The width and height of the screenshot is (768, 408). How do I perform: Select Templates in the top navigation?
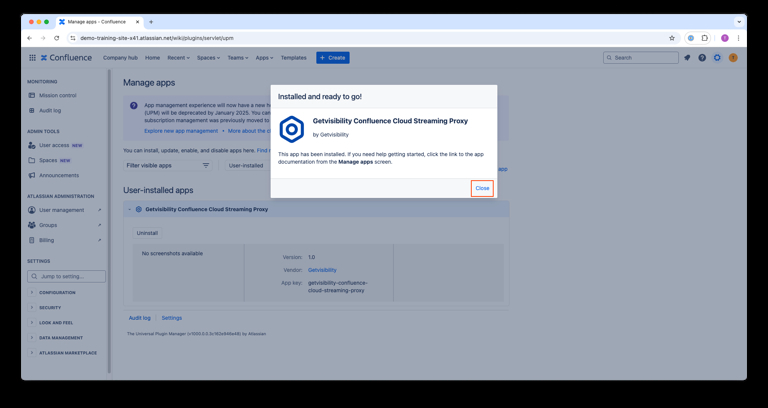tap(294, 58)
